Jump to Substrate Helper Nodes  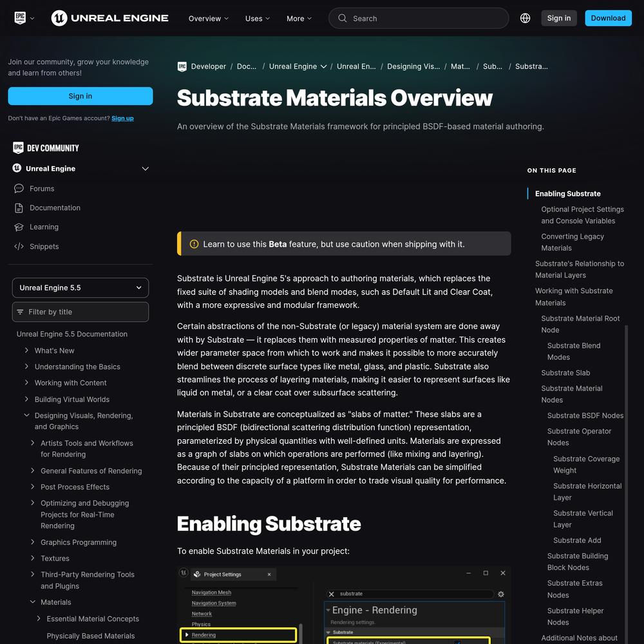pos(575,616)
